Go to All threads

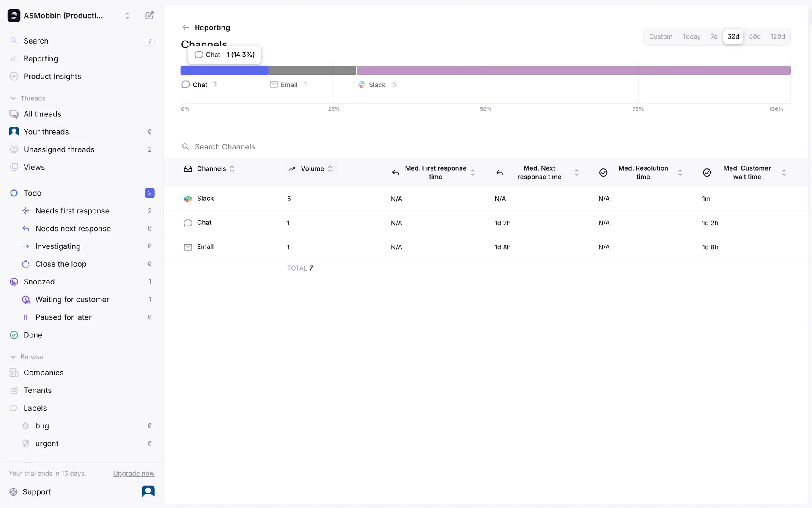click(x=42, y=114)
